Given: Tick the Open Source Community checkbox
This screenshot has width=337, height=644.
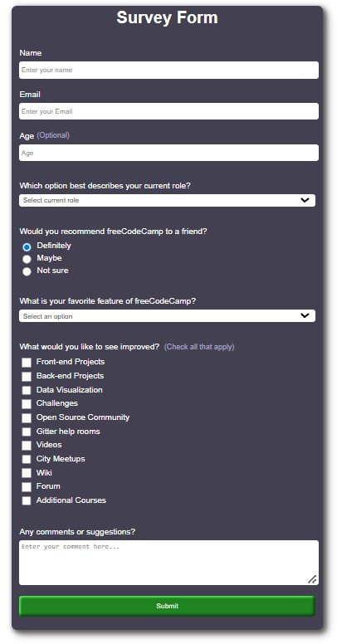Looking at the screenshot, I should (27, 418).
